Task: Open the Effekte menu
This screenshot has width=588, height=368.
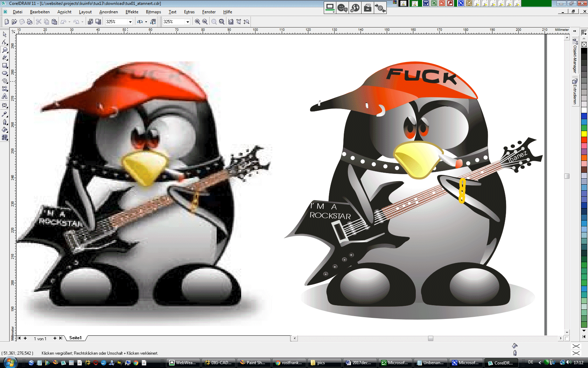Action: click(x=132, y=12)
